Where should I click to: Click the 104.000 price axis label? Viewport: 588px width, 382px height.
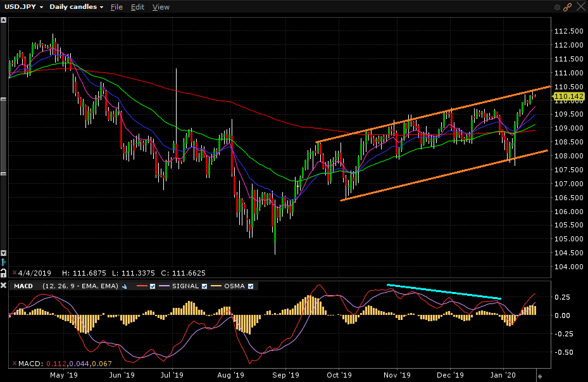tap(569, 267)
